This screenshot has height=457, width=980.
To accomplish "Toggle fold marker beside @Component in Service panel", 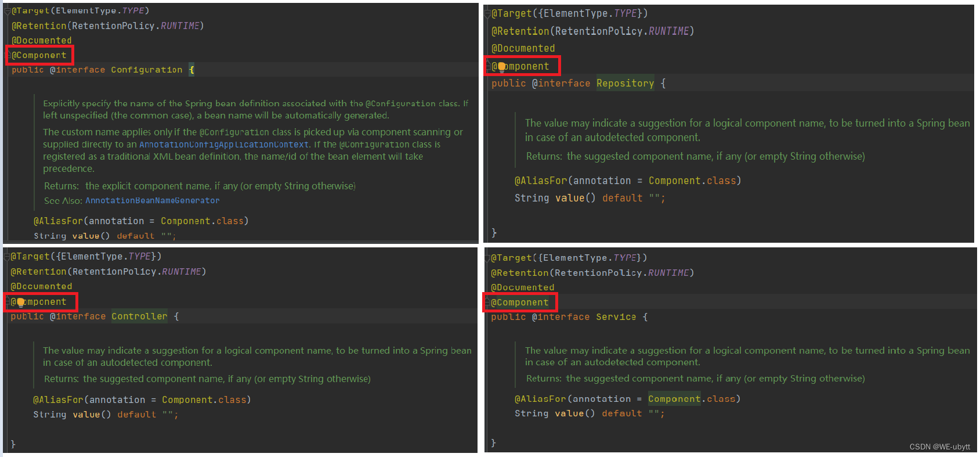I will [x=487, y=303].
